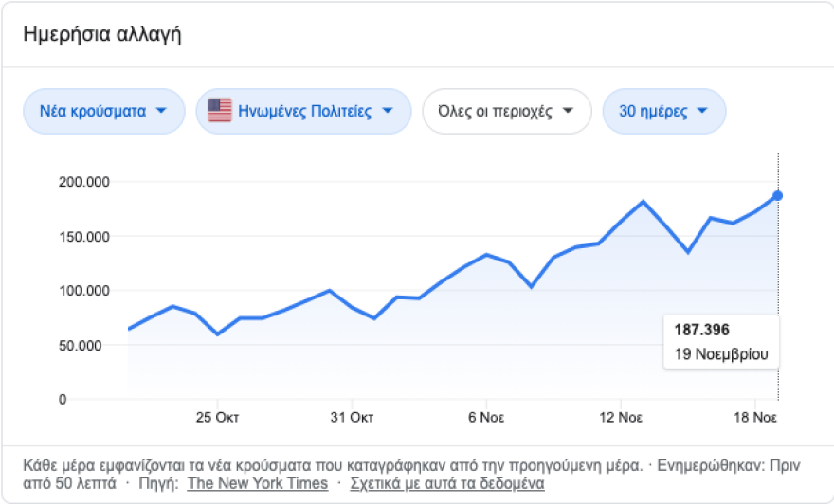Click the arrow beside Όλες οι περιοχές
This screenshot has width=834, height=504.
[568, 111]
